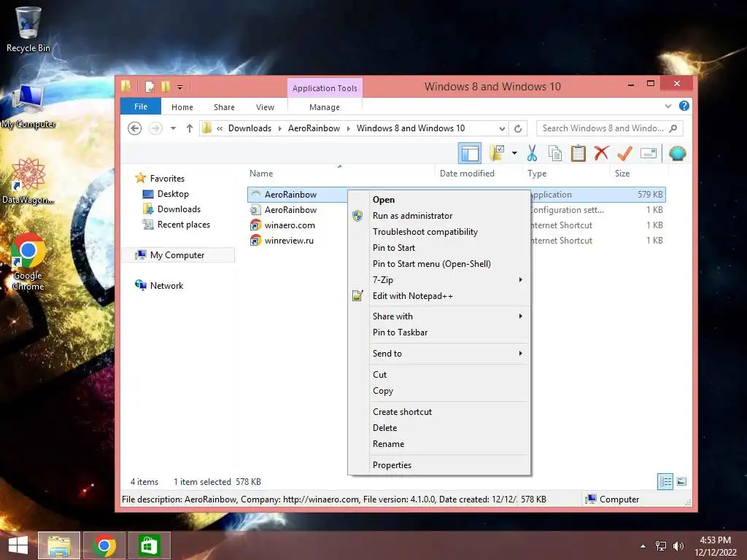Refresh the current folder
The width and height of the screenshot is (747, 560).
click(518, 128)
